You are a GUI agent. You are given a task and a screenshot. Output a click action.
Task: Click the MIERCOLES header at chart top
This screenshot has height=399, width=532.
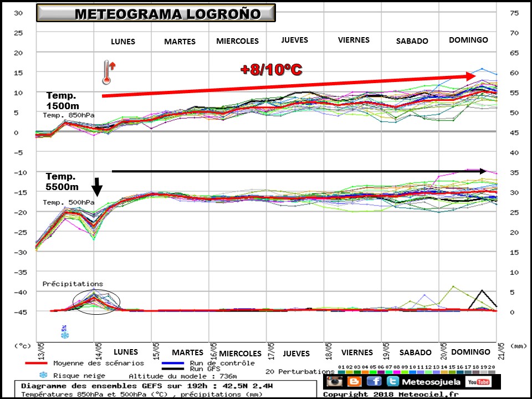coord(238,41)
